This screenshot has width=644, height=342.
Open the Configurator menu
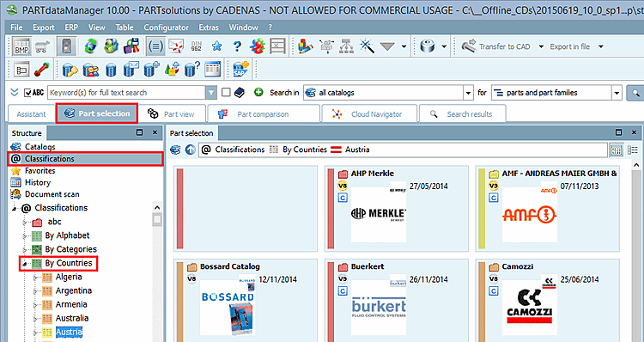[x=166, y=27]
